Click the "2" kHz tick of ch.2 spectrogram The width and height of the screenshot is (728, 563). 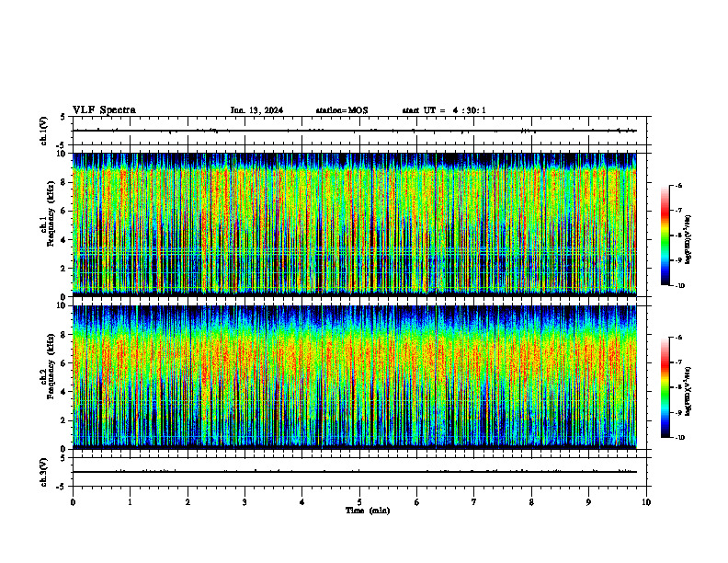coord(64,420)
